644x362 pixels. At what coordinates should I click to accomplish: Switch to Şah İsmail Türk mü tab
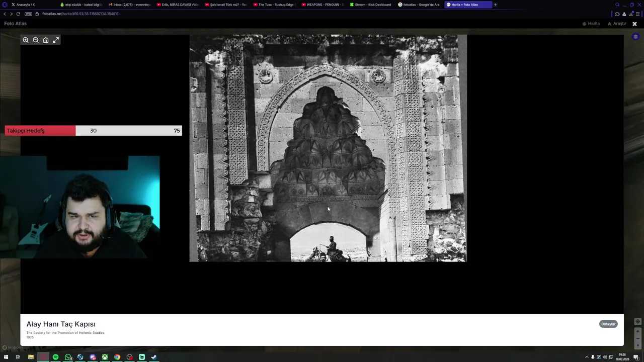click(226, 5)
